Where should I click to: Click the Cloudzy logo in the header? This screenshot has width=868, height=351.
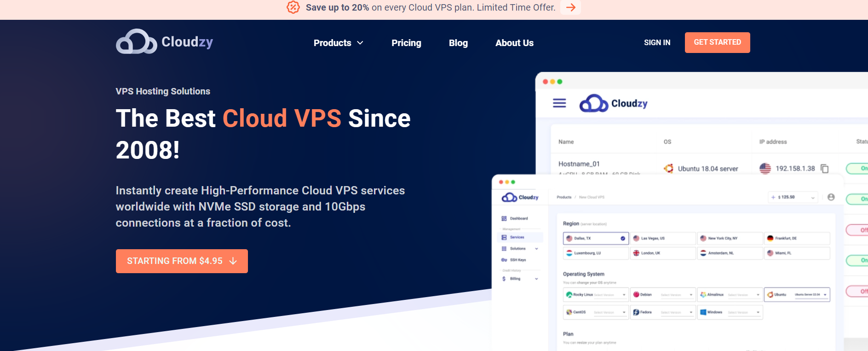coord(164,42)
